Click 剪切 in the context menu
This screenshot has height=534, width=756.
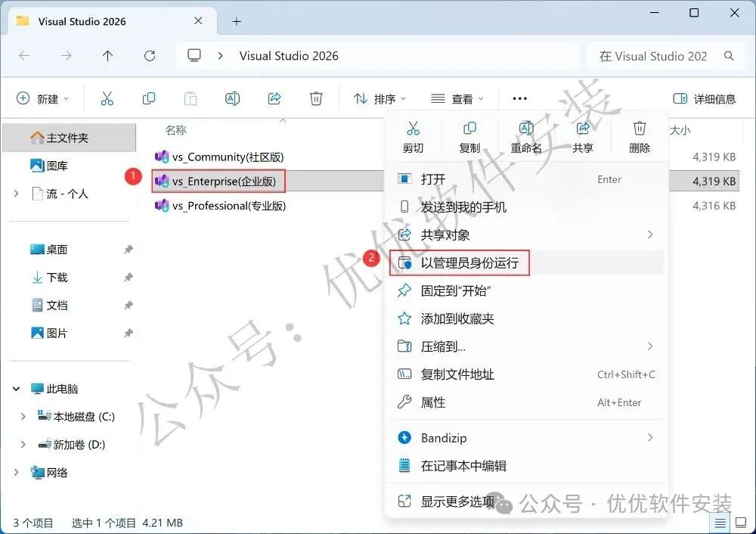[x=413, y=138]
